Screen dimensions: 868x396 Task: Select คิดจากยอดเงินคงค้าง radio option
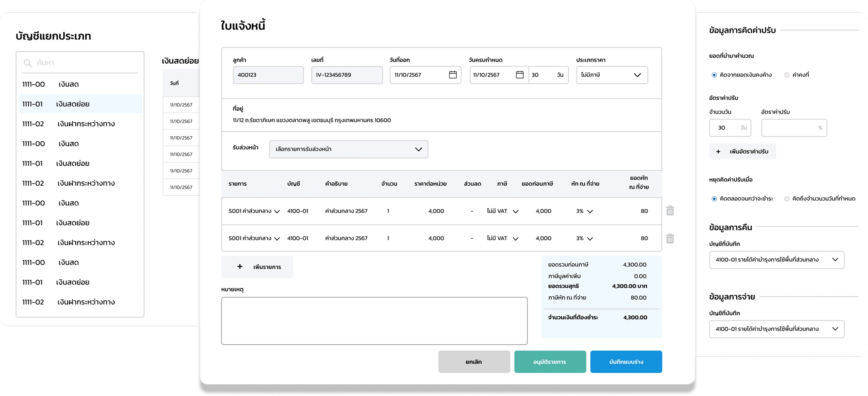(x=714, y=75)
